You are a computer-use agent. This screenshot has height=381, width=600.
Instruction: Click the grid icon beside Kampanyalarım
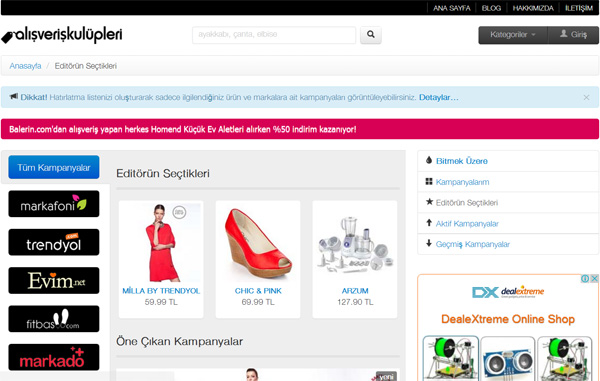(x=429, y=181)
